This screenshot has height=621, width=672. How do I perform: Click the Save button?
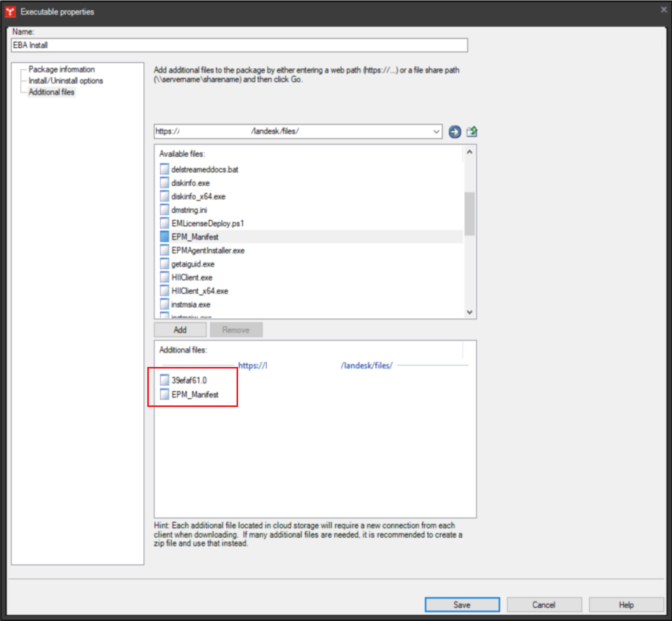click(x=462, y=605)
